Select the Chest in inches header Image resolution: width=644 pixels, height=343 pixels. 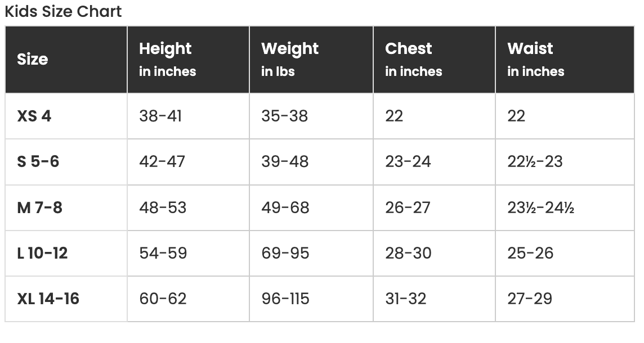click(x=413, y=59)
